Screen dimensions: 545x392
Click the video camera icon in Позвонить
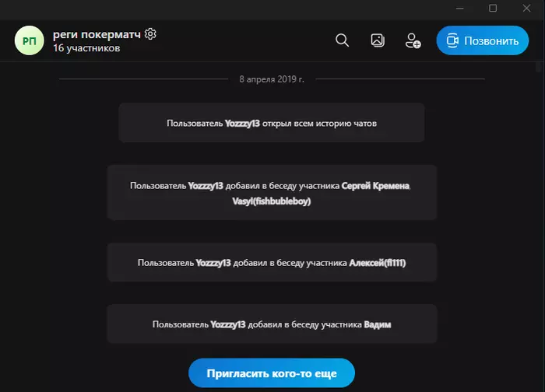pyautogui.click(x=452, y=40)
